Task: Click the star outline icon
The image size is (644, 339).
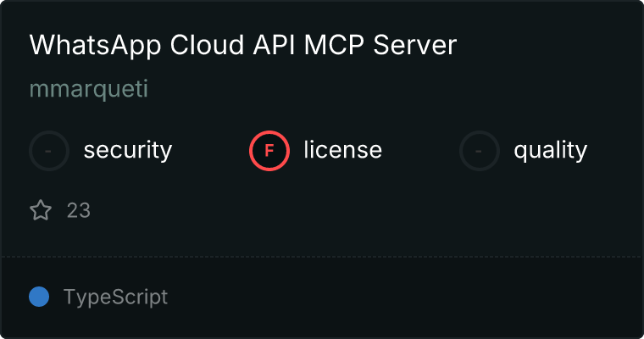Action: point(41,210)
